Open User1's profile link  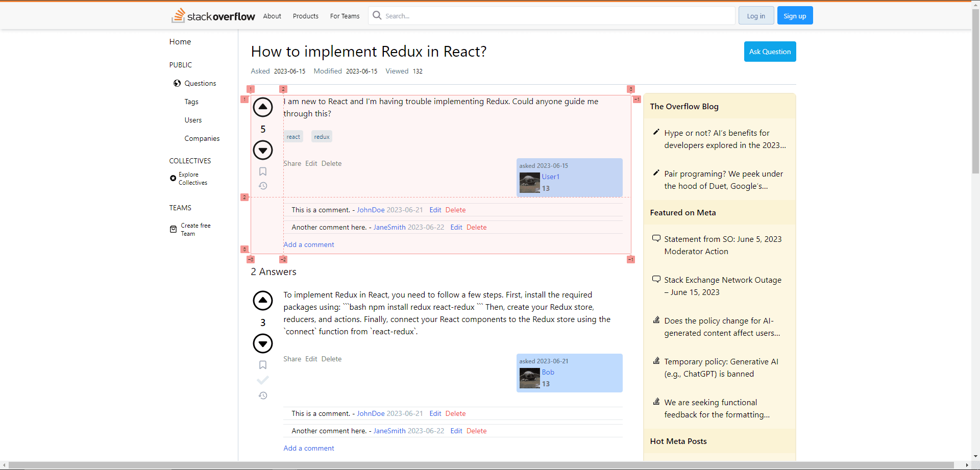tap(550, 177)
